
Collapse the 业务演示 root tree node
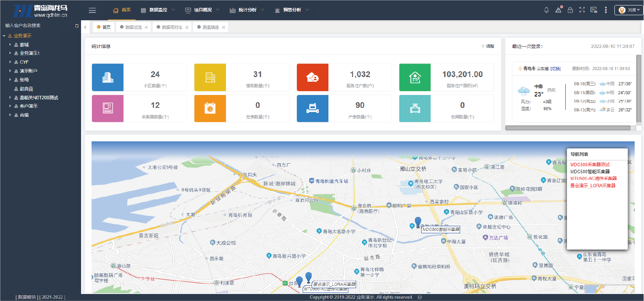point(4,36)
